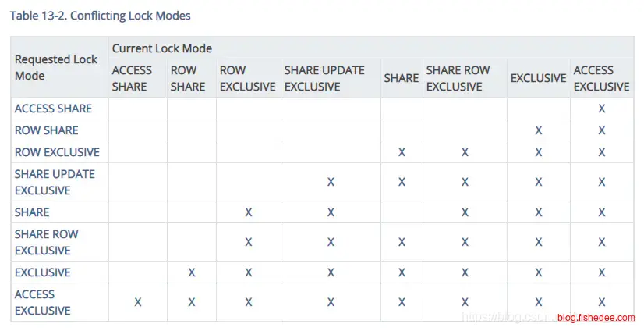Select the SHARE row label

[32, 212]
